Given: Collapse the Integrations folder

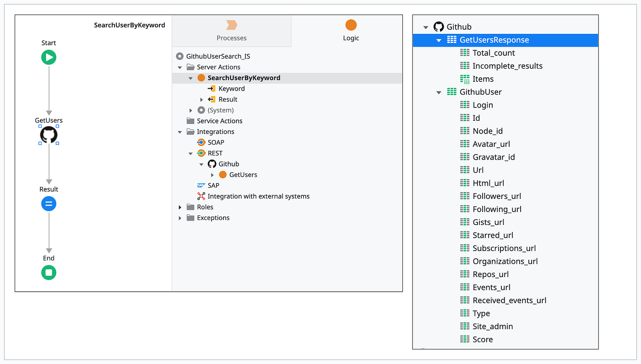Looking at the screenshot, I should [180, 132].
